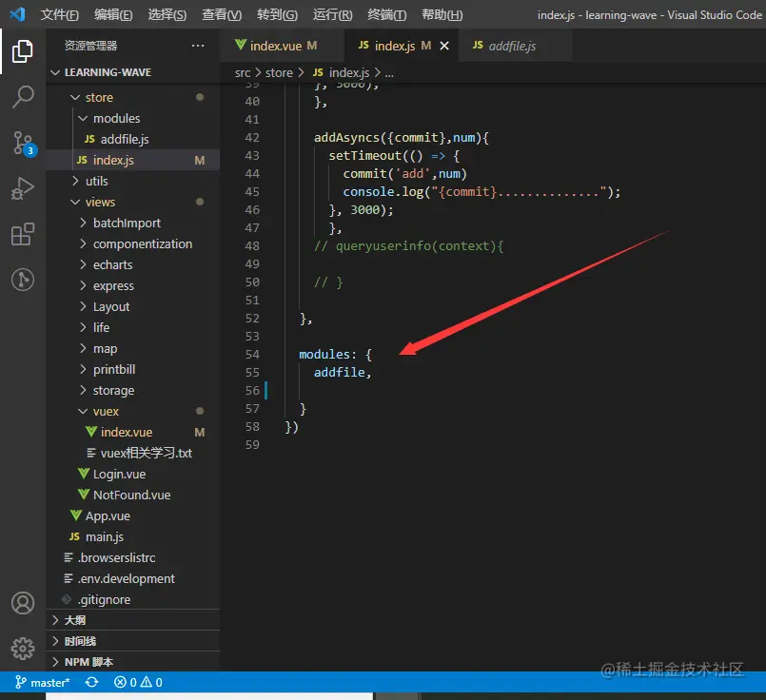Open the Run and Debug view

point(23,188)
